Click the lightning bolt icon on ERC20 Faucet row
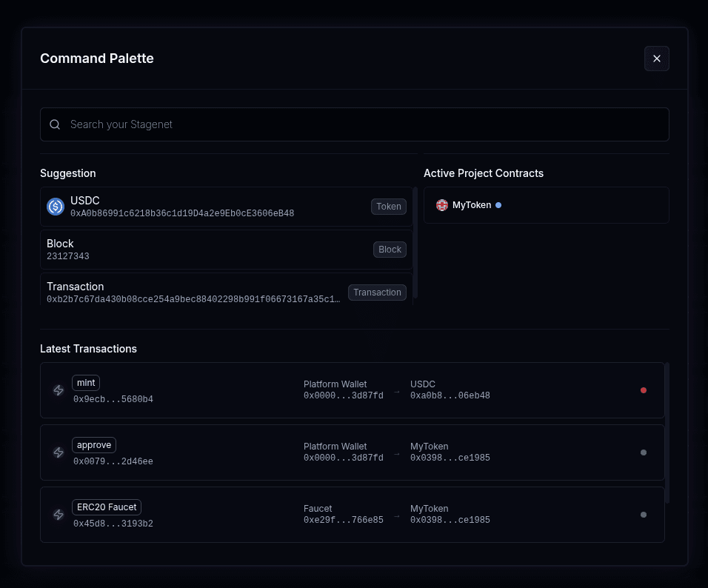Image resolution: width=708 pixels, height=588 pixels. tap(59, 515)
